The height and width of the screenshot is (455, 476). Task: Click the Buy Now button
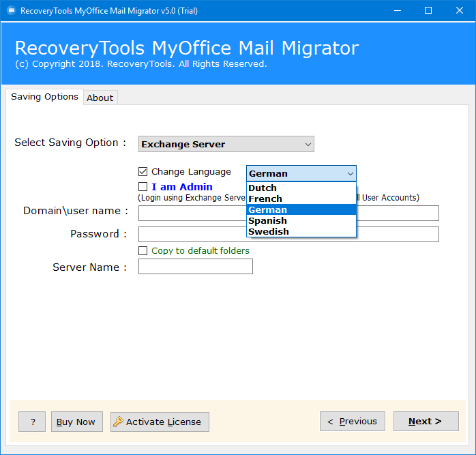(77, 422)
